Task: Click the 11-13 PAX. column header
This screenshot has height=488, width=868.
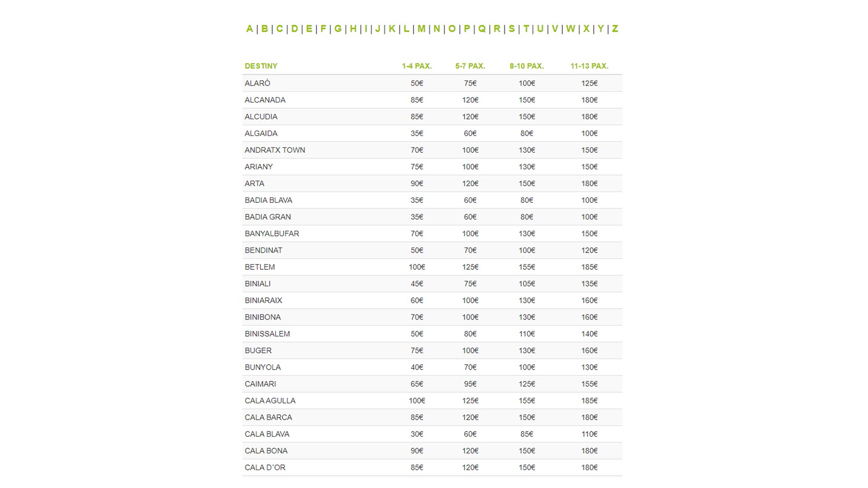Action: (589, 66)
